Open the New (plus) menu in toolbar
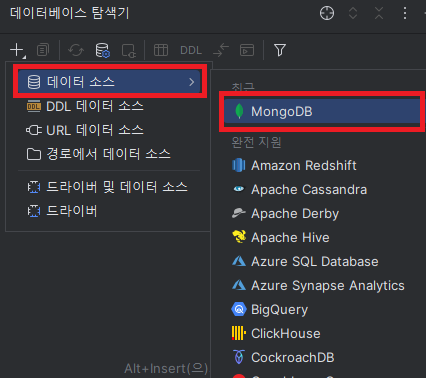 [17, 50]
